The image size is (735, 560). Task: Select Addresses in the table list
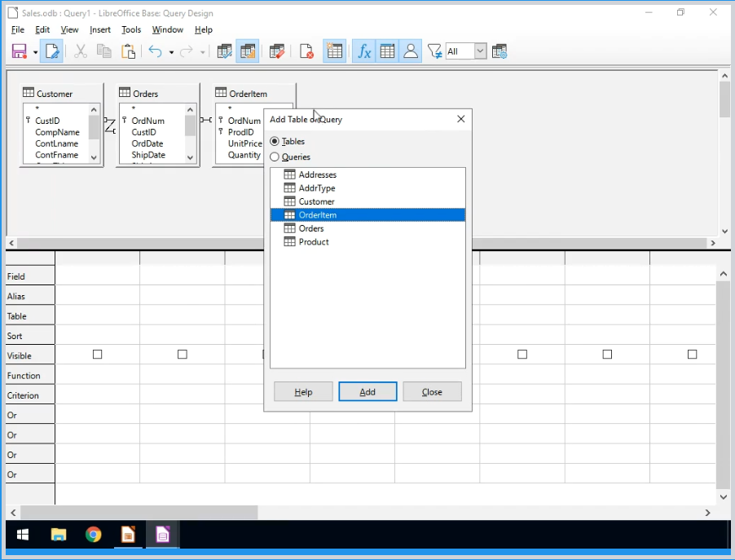click(x=367, y=174)
